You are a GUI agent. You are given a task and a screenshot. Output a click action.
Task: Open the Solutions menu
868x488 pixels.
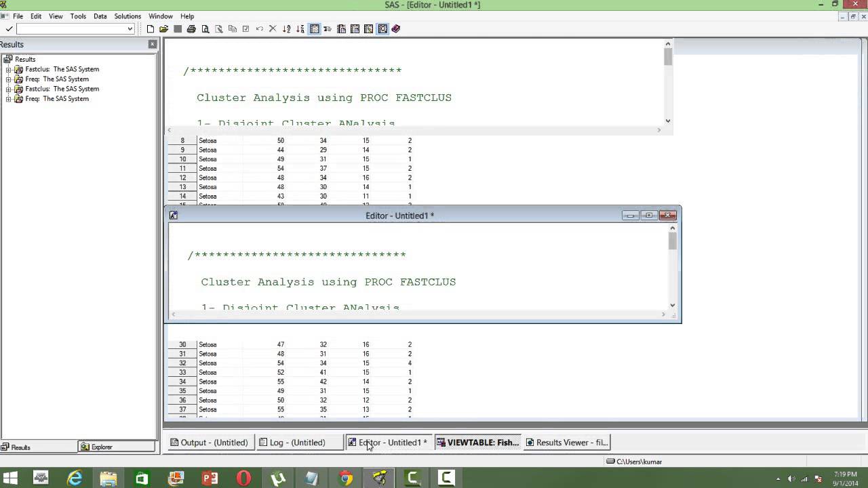point(127,16)
